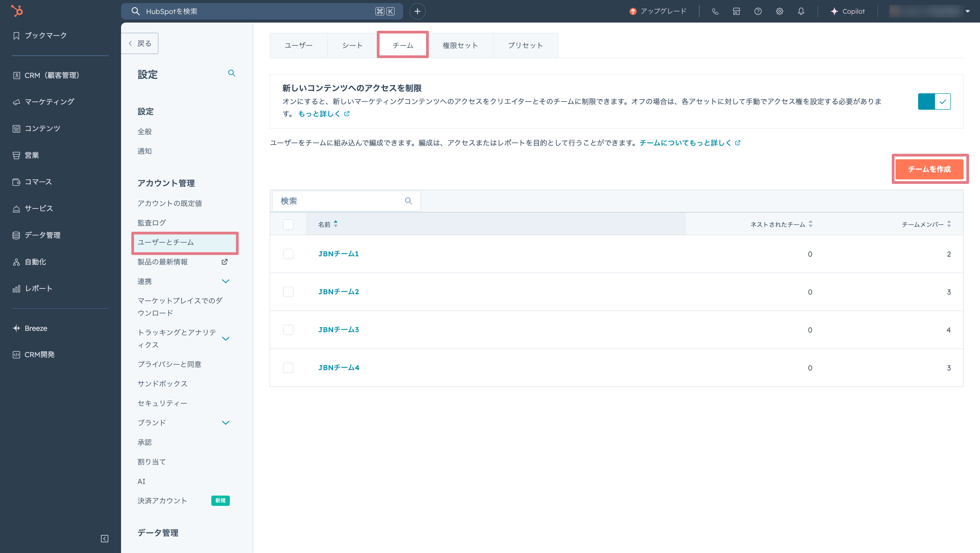
Task: Open Copilot assistant
Action: (x=848, y=11)
